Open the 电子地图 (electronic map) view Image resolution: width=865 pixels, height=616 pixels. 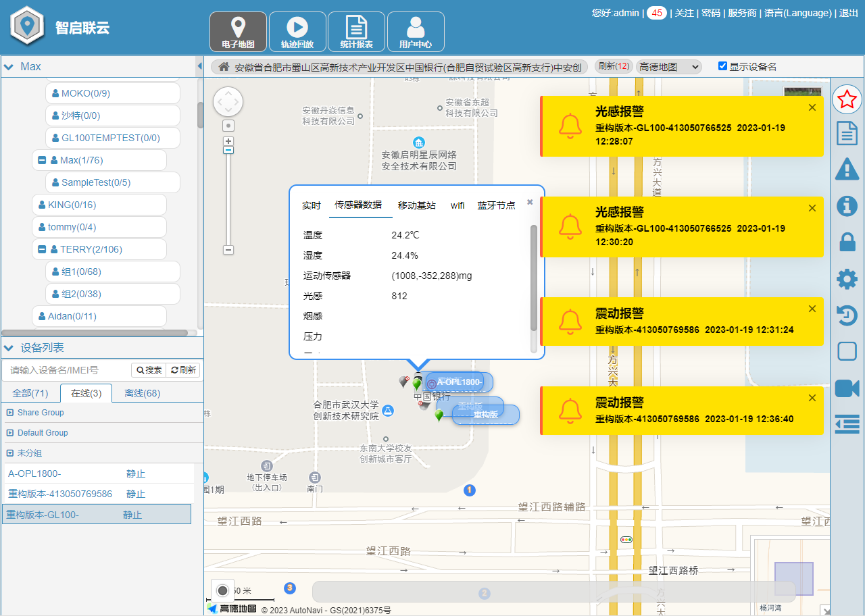point(238,31)
